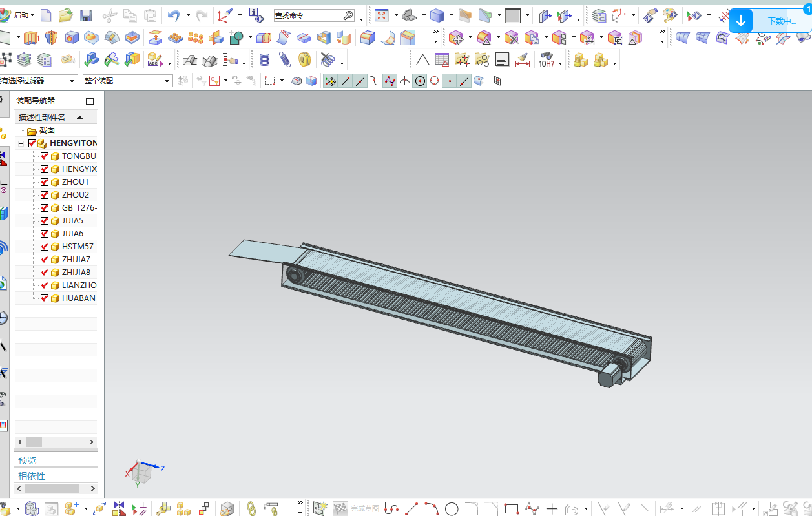812x516 pixels.
Task: Expand the feature toolbar overflow chevron
Action: tap(435, 32)
